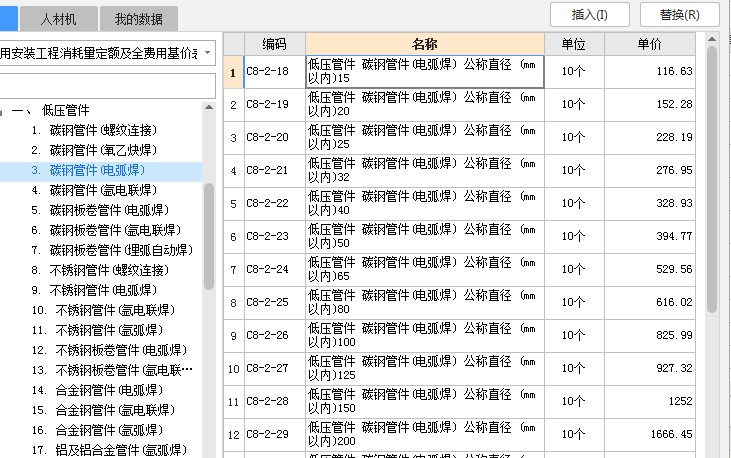Screen dimensions: 731x458
Task: Click name cell ending 以内)200
Action: (x=425, y=435)
